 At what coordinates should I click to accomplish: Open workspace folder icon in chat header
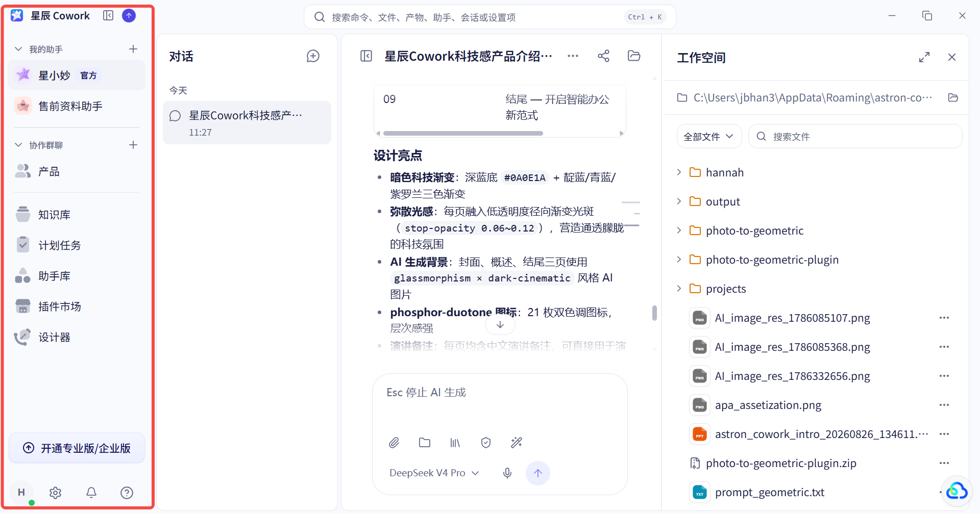[x=634, y=56]
